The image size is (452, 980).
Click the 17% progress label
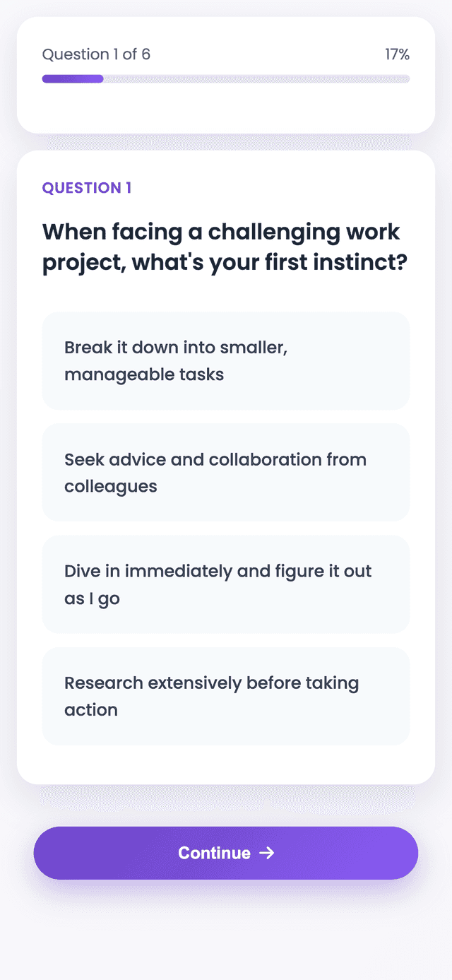396,54
